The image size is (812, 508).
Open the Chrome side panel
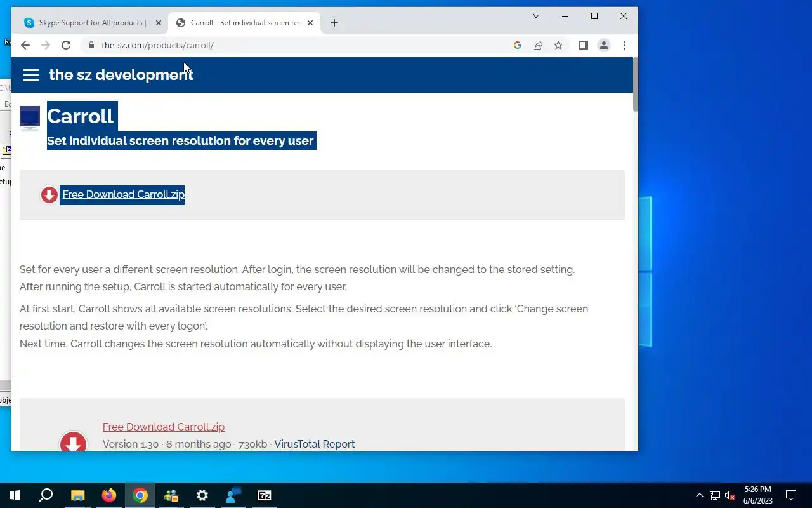pyautogui.click(x=584, y=45)
